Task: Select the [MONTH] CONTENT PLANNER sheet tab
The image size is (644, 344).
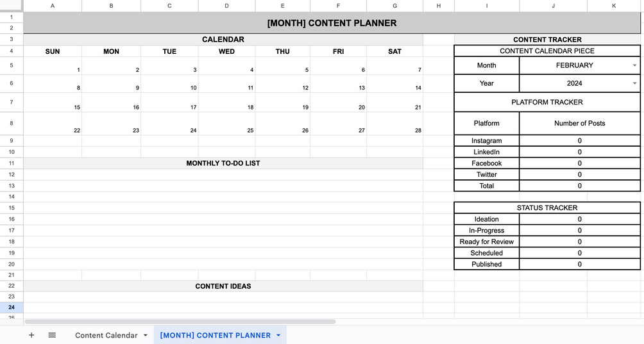Action: click(x=216, y=336)
